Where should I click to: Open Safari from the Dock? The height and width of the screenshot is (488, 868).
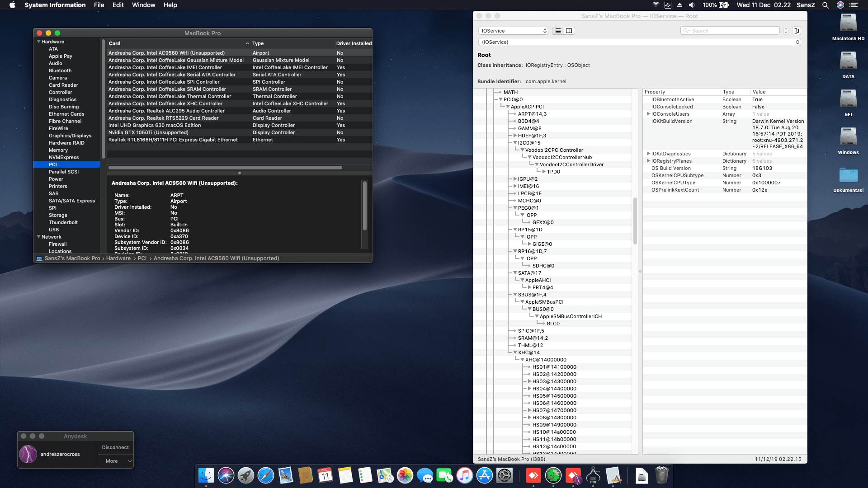(x=265, y=476)
